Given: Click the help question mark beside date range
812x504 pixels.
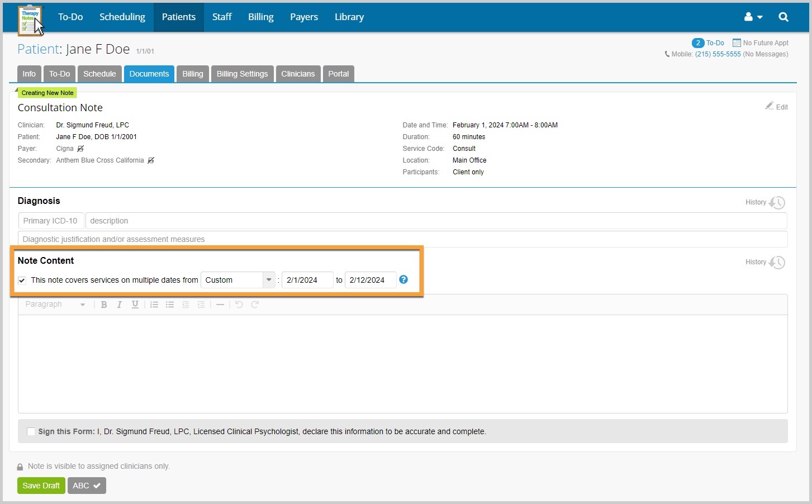Looking at the screenshot, I should pyautogui.click(x=403, y=279).
